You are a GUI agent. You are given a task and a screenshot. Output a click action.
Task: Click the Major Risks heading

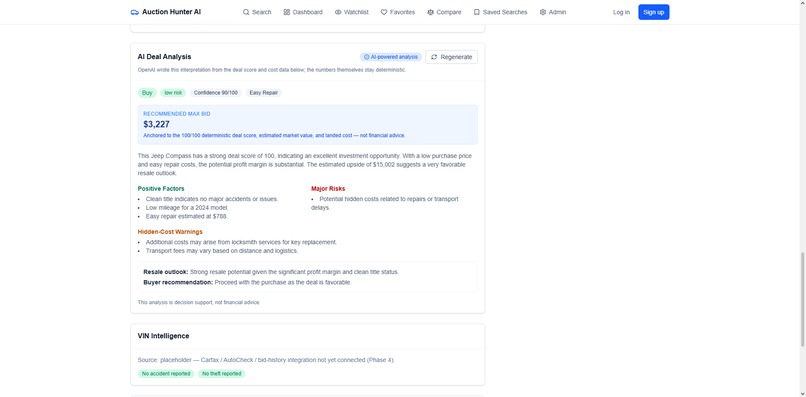(328, 189)
